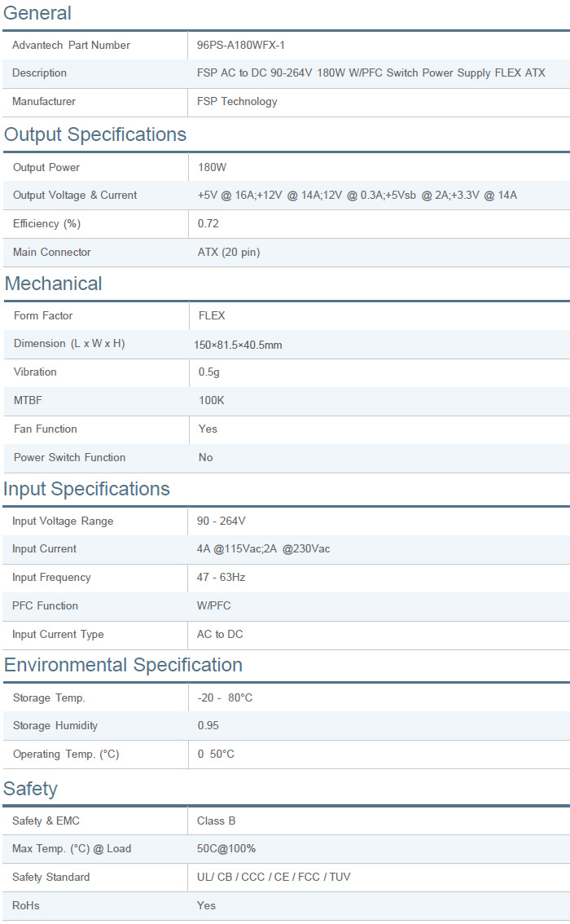
Task: Click the Input Specifications heading
Action: pos(87,489)
